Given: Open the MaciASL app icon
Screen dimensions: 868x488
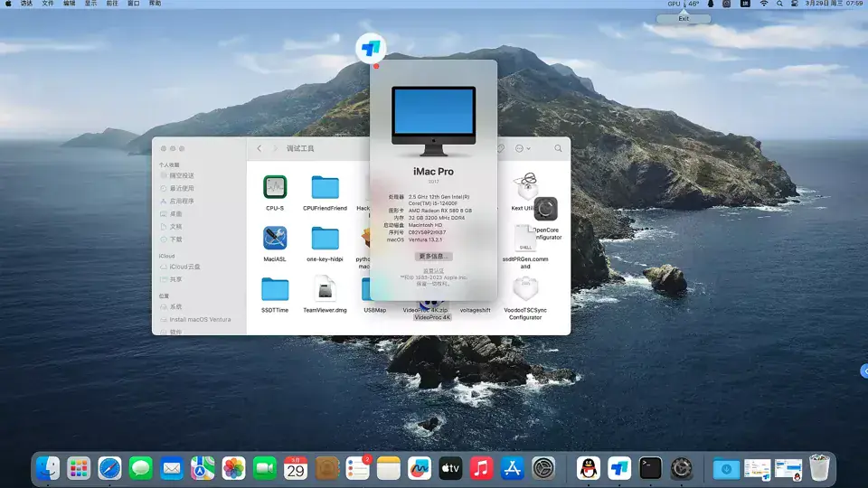Looking at the screenshot, I should click(x=275, y=238).
